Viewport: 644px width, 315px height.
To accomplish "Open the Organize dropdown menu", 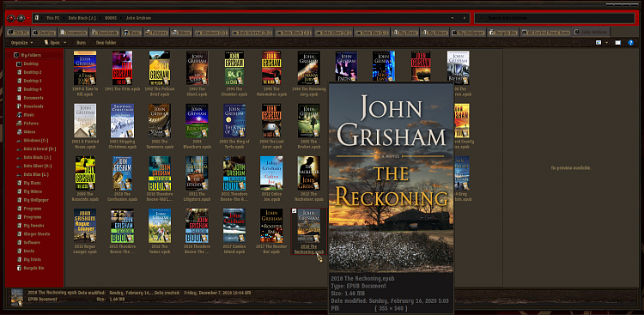I will click(21, 43).
